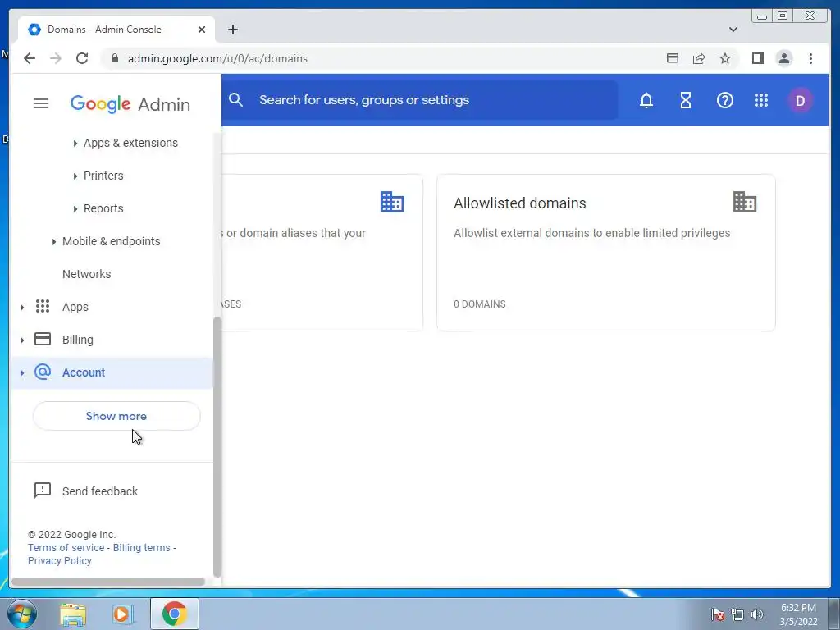Viewport: 840px width, 630px height.
Task: Open Allowlisted domains card
Action: [606, 253]
